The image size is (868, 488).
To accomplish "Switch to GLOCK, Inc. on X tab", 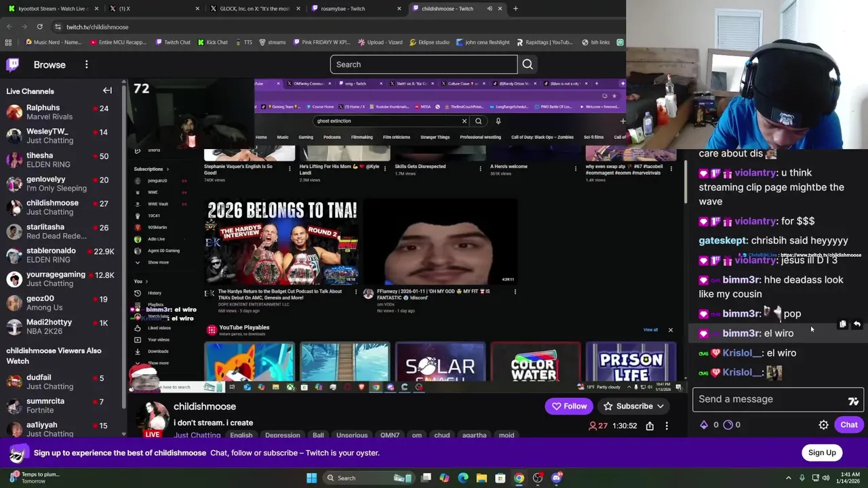I will coord(254,9).
